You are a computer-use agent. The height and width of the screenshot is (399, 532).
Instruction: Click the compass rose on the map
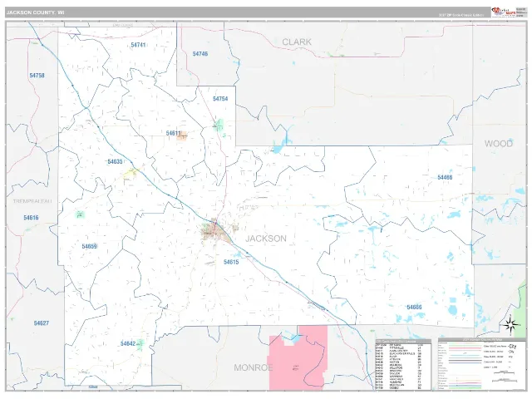510,325
